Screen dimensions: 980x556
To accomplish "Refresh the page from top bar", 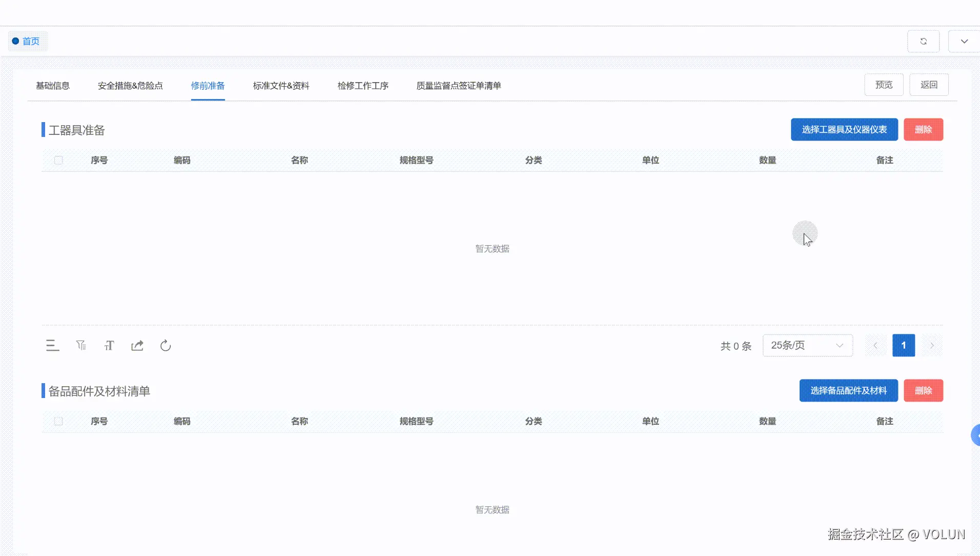I will [x=923, y=42].
